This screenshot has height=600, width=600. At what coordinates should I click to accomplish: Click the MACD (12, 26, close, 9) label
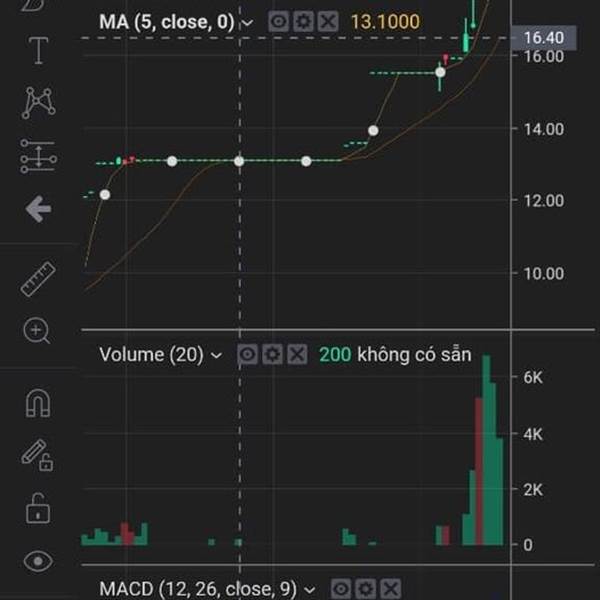click(x=198, y=589)
